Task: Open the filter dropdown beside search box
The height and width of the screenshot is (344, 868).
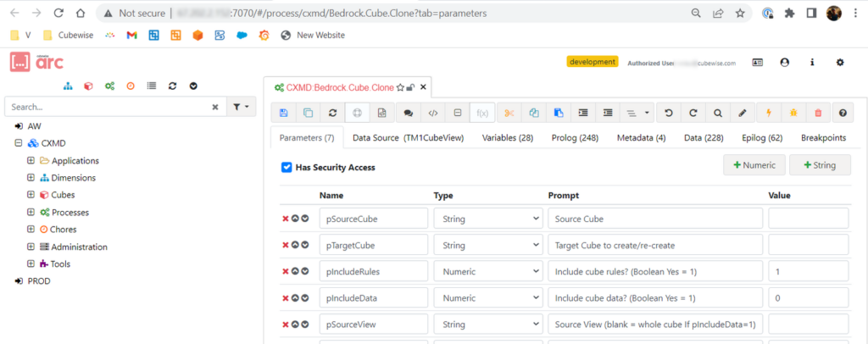Action: (242, 107)
